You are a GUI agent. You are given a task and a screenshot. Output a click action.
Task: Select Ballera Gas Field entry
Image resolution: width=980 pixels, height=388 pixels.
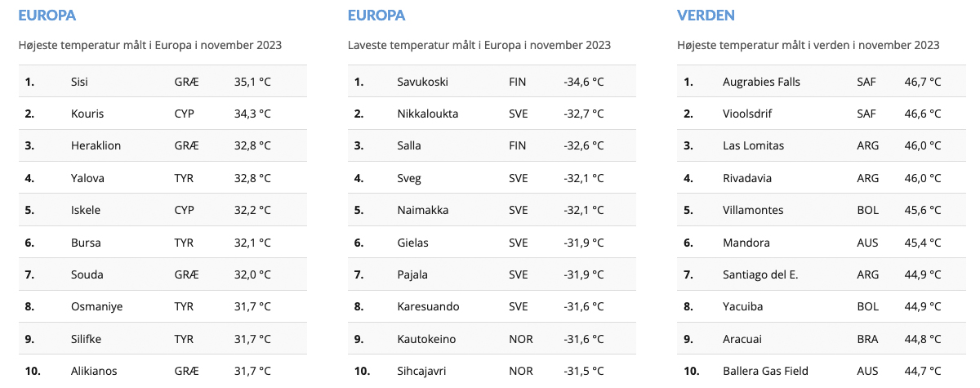[x=765, y=371]
